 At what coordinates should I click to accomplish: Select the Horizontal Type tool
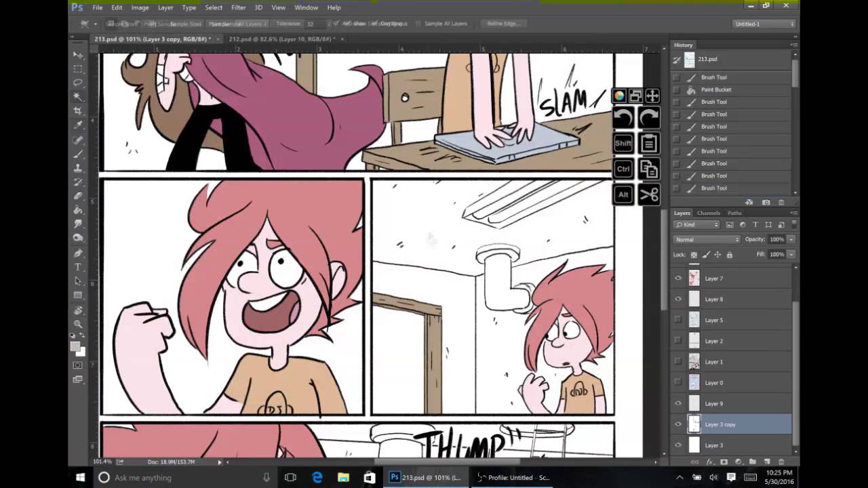click(78, 268)
